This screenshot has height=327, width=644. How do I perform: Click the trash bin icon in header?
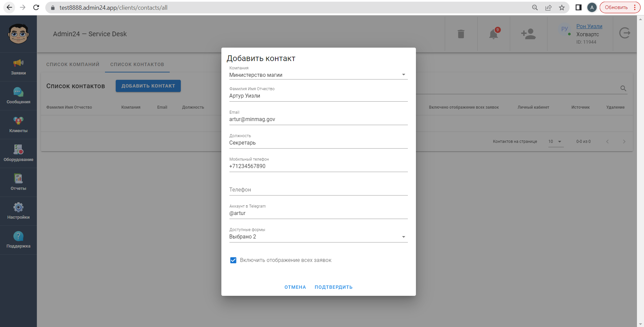[x=461, y=34]
